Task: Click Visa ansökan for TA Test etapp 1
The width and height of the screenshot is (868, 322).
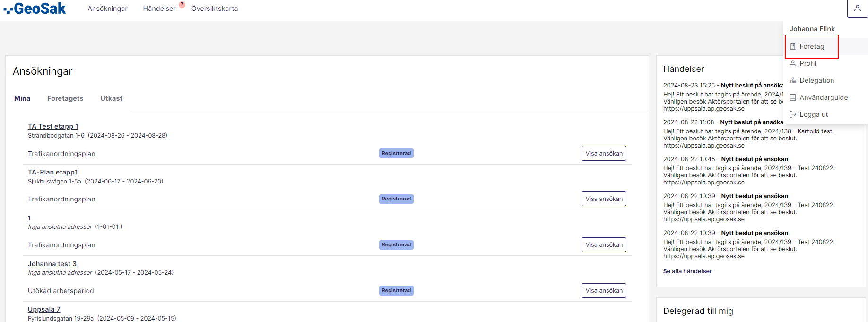Action: click(x=604, y=153)
